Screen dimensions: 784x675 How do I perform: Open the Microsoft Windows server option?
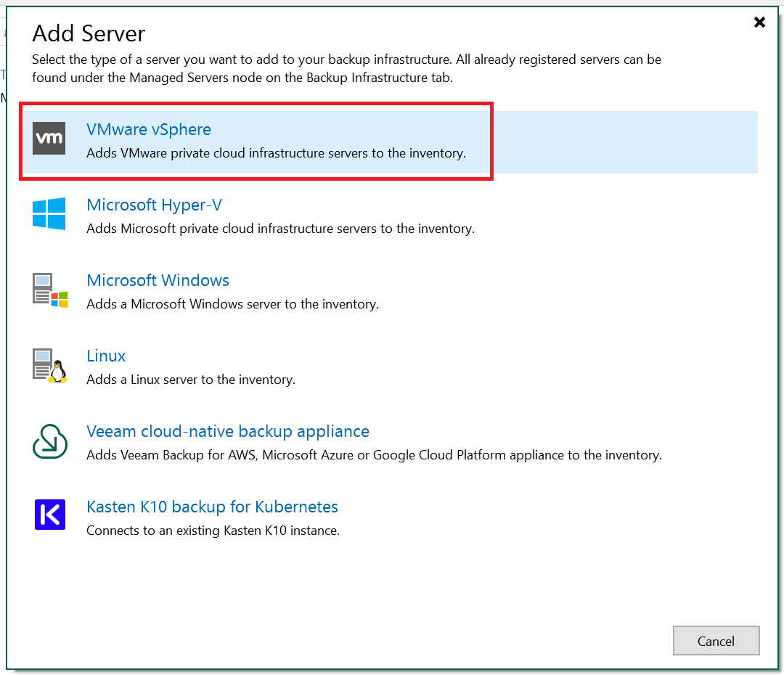pos(158,280)
